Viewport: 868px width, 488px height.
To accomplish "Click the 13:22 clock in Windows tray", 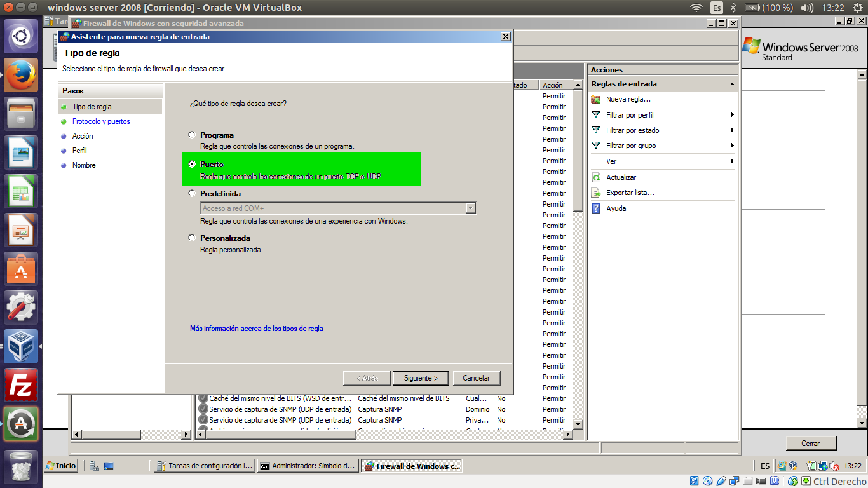I will (x=853, y=466).
